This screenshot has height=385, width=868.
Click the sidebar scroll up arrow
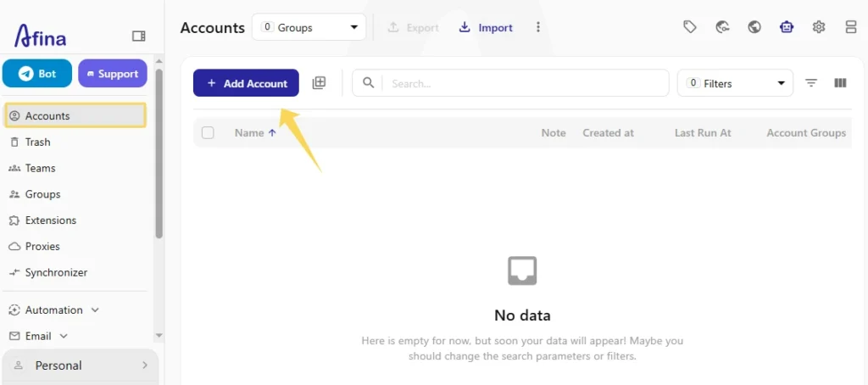point(159,61)
